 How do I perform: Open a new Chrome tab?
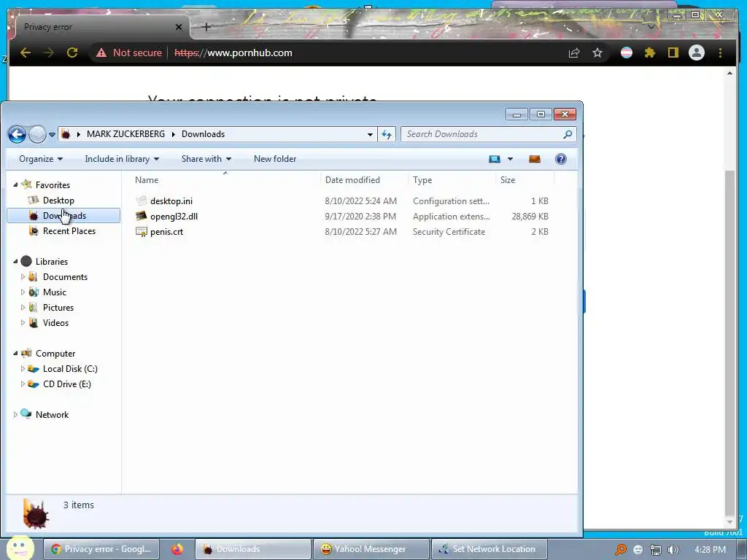(206, 27)
